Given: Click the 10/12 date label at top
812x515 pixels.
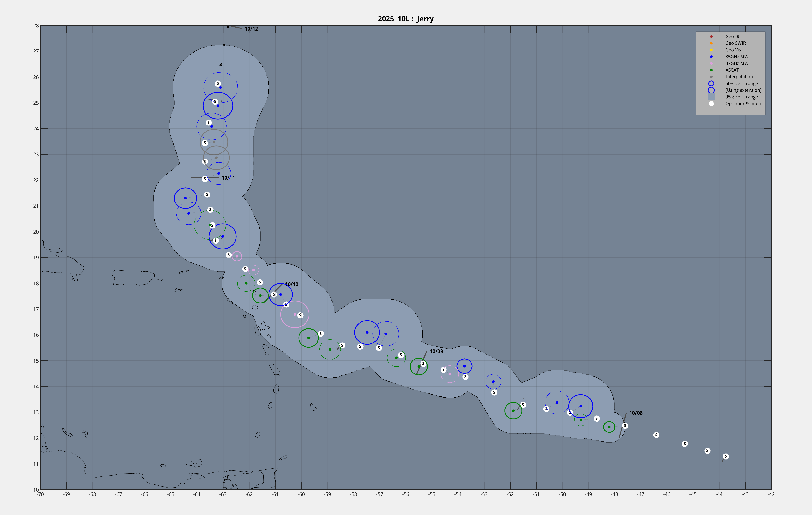Looking at the screenshot, I should click(251, 29).
